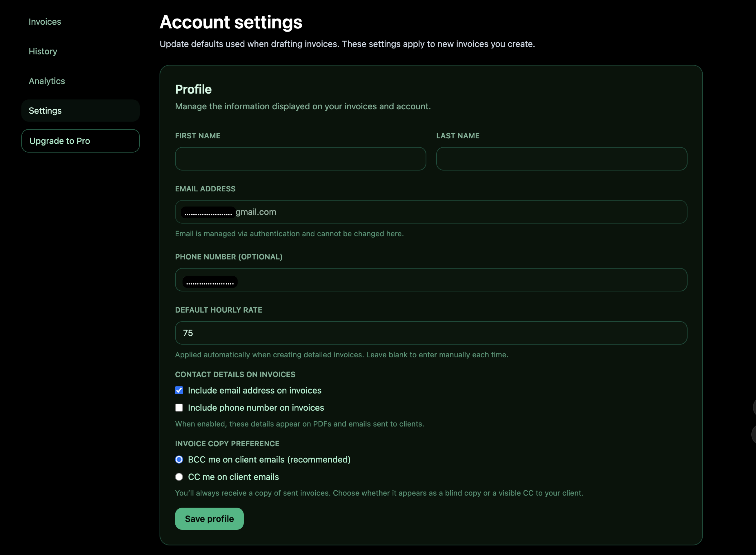Focus the First Name input field

[x=300, y=159]
